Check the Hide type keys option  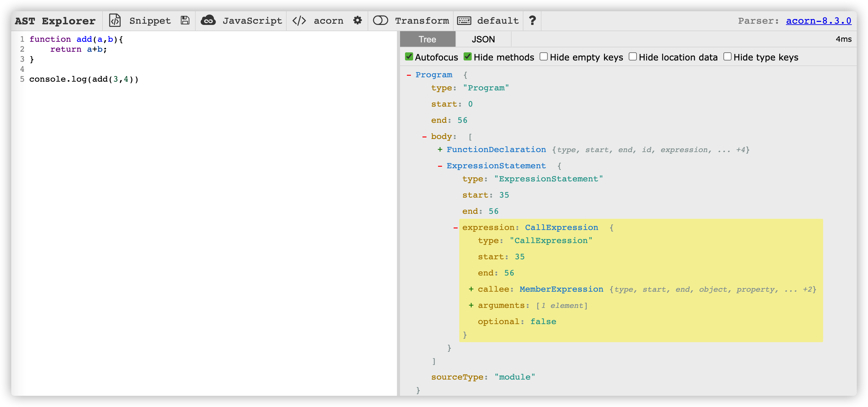(727, 57)
